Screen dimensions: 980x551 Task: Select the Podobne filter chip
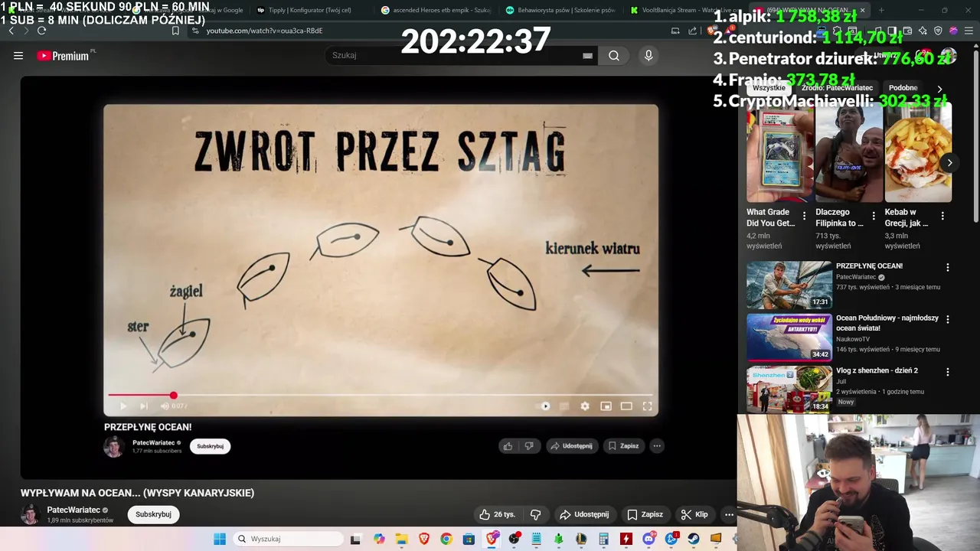903,88
